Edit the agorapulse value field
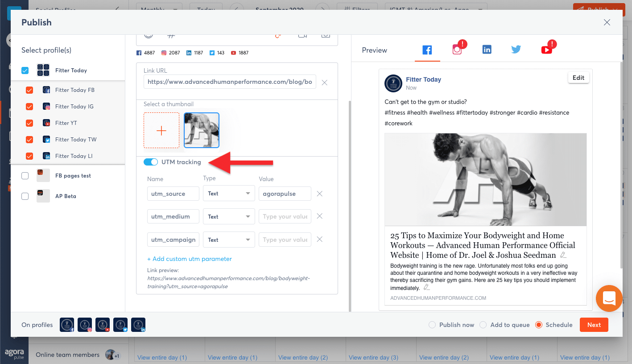Viewport: 632px width, 364px height. pos(285,194)
